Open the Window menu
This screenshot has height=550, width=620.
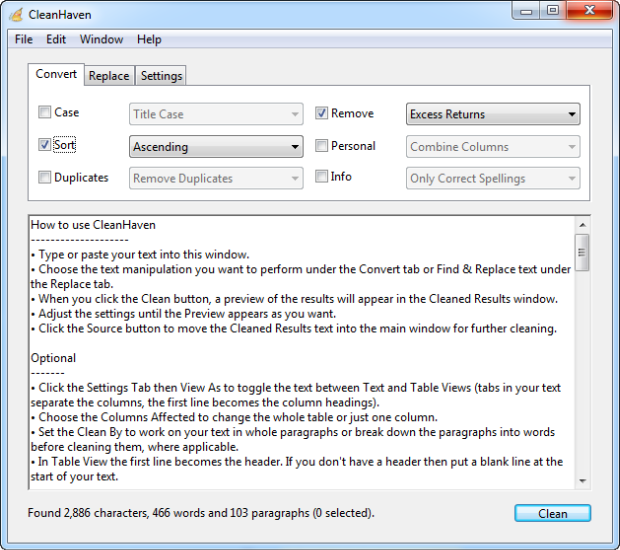click(101, 40)
